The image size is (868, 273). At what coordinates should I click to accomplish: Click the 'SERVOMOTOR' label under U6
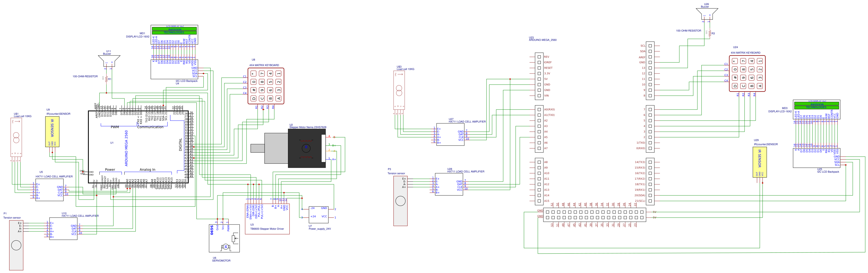click(x=221, y=261)
